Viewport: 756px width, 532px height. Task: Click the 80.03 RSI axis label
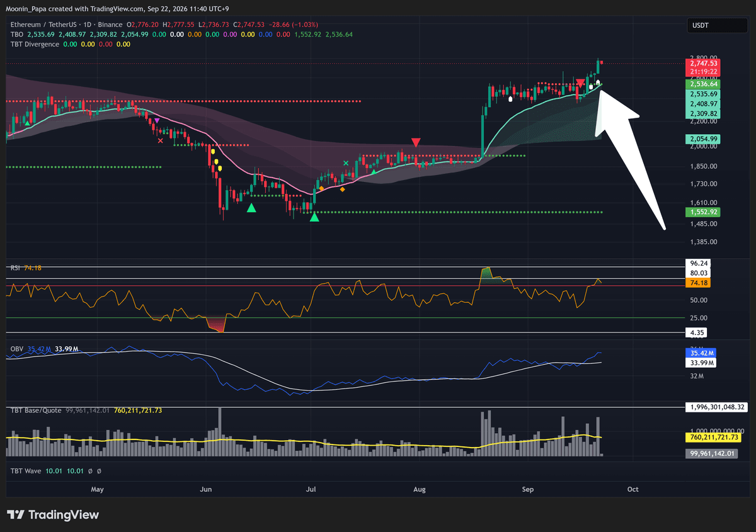pos(699,273)
